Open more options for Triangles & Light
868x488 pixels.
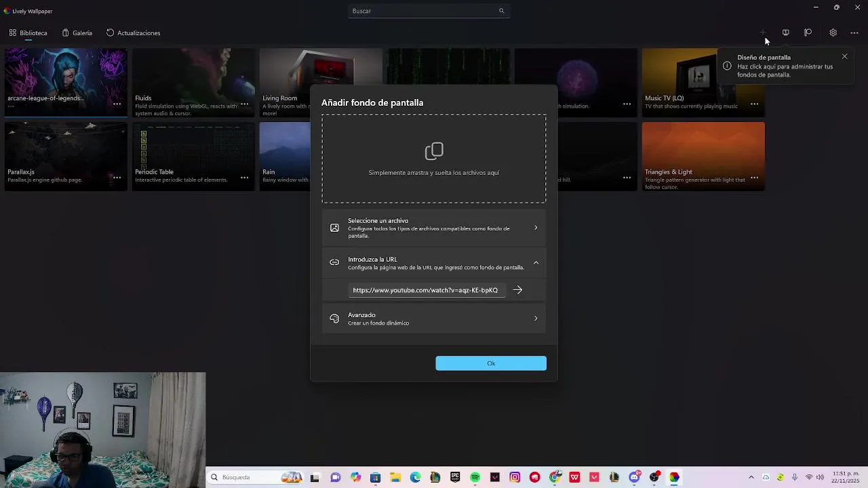[754, 178]
